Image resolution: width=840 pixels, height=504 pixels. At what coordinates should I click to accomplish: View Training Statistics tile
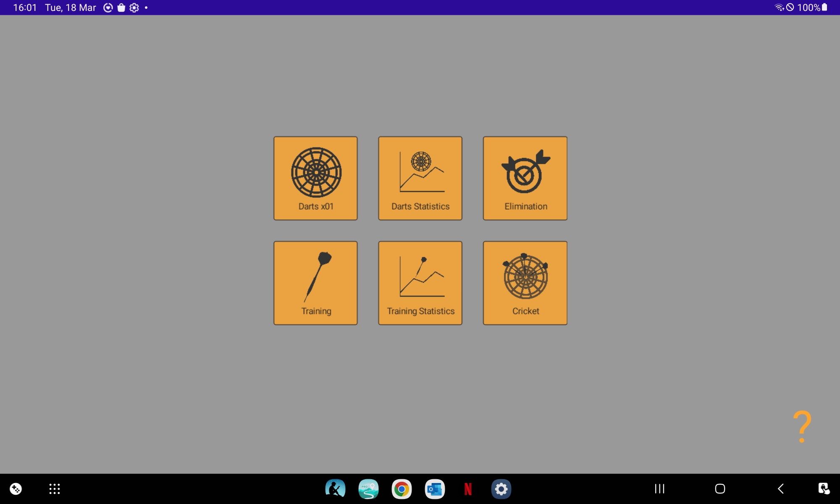click(420, 283)
